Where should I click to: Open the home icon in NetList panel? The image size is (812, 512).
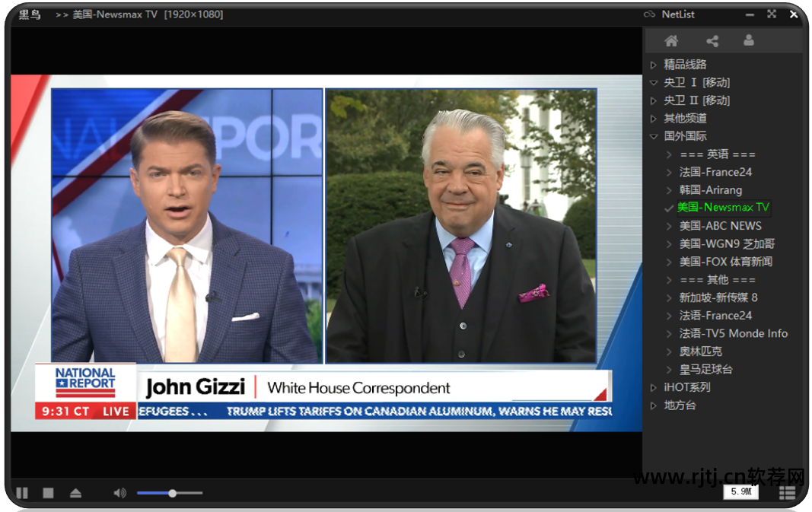pyautogui.click(x=671, y=40)
